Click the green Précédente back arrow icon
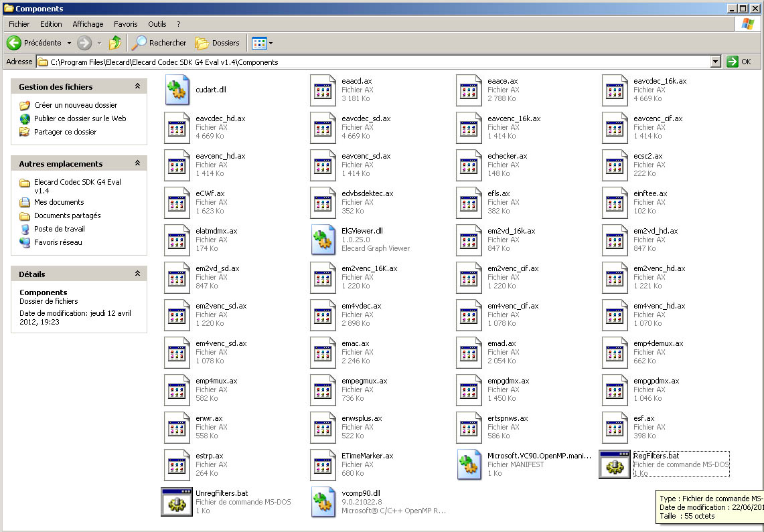The width and height of the screenshot is (764, 532). pyautogui.click(x=14, y=43)
